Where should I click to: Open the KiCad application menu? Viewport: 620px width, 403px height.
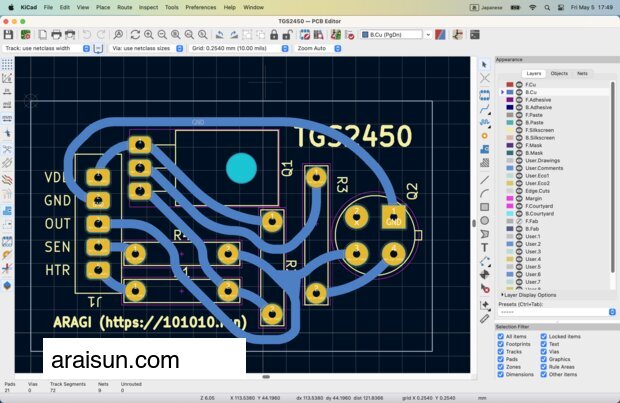(28, 7)
